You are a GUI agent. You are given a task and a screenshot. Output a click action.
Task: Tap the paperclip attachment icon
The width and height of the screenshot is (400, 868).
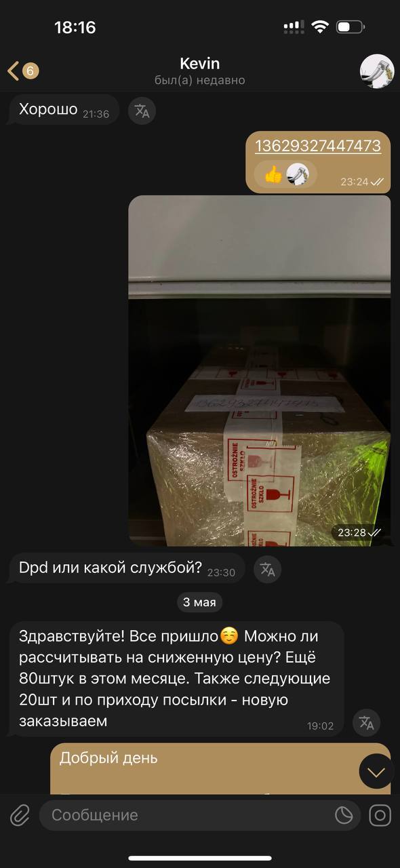click(x=20, y=814)
